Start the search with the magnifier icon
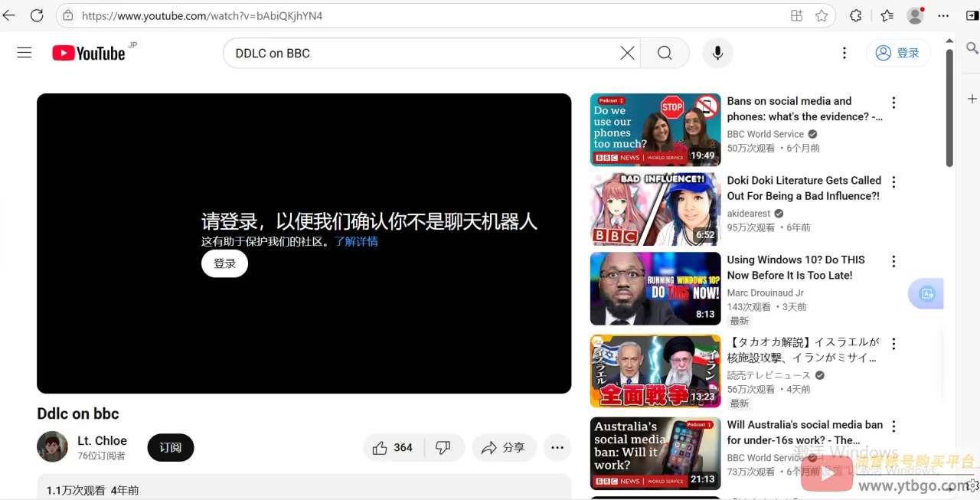Viewport: 980px width, 500px height. (x=665, y=53)
